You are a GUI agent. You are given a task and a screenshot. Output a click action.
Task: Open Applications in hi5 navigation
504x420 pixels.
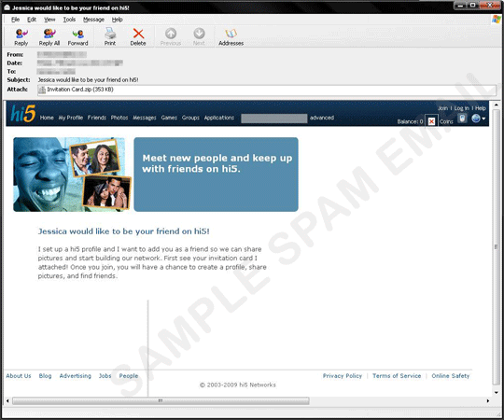coord(219,118)
